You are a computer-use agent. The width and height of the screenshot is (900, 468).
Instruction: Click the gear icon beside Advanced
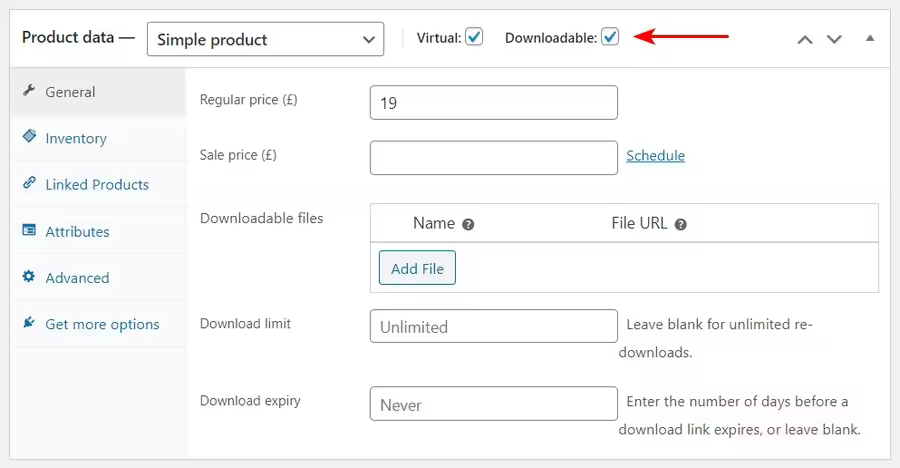click(29, 276)
